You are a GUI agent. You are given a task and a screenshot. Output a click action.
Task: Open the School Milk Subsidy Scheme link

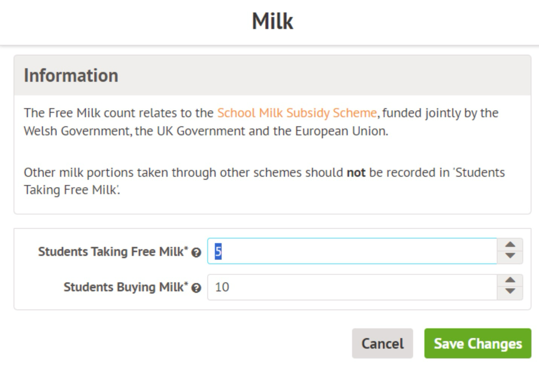tap(297, 113)
